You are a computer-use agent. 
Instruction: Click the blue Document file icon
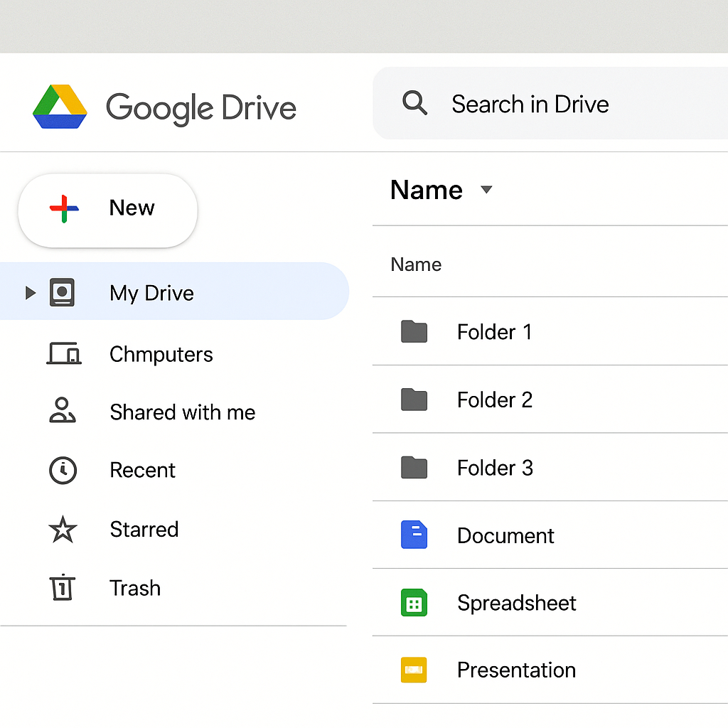[414, 535]
